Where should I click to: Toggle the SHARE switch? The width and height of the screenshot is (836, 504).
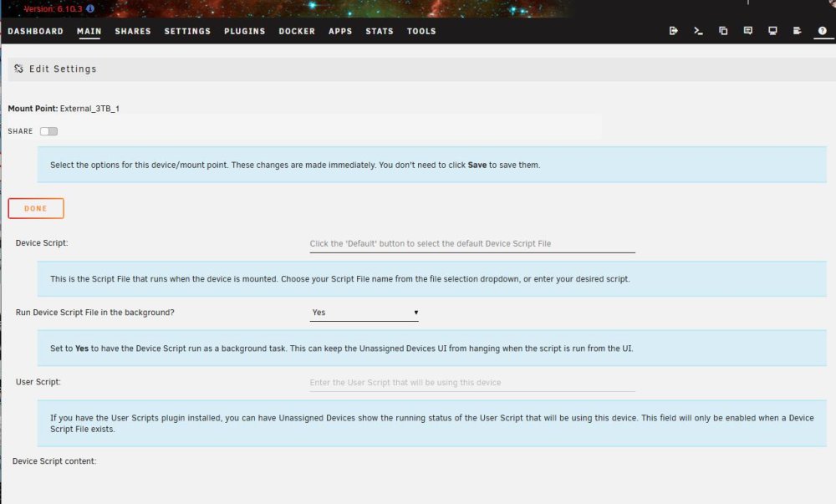click(x=48, y=131)
